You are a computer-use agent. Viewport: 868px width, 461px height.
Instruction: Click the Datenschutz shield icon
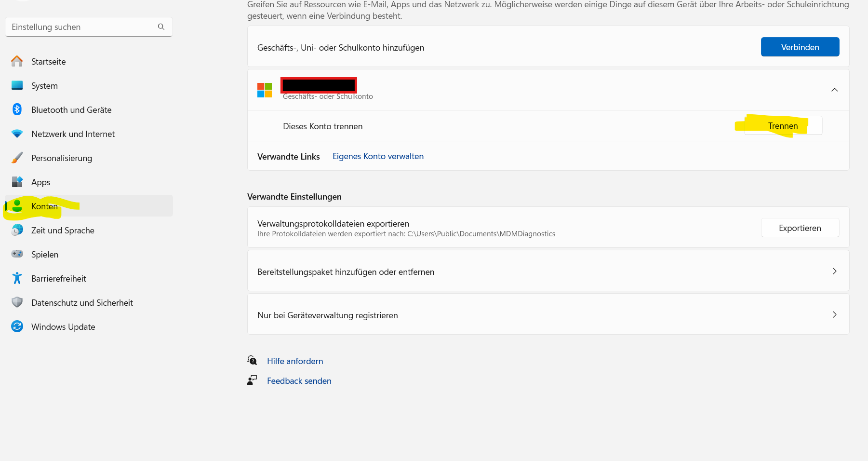coord(17,302)
